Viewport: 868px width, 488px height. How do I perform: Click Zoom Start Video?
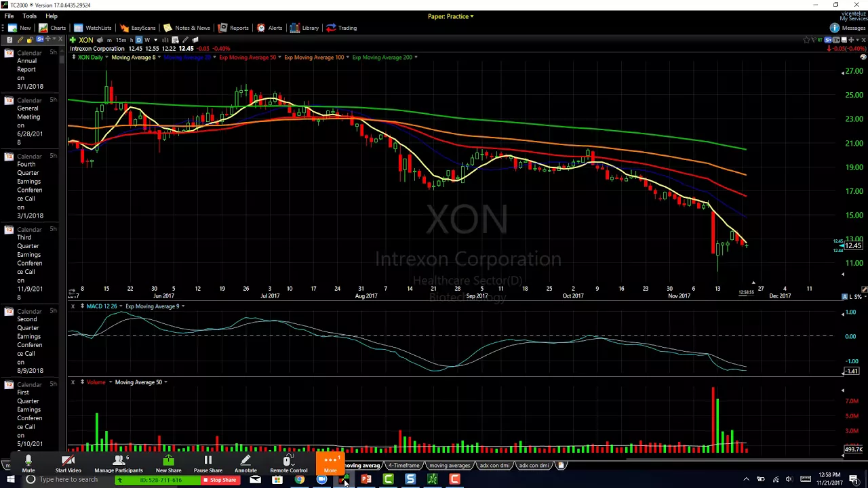click(68, 464)
